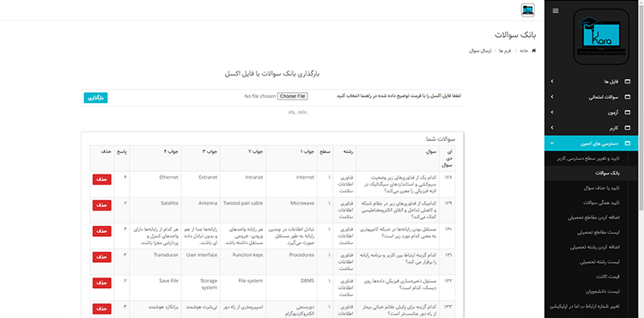Toggle the sidebar with the hamburger icon
Viewport: 644px width, 318px height.
(x=556, y=10)
